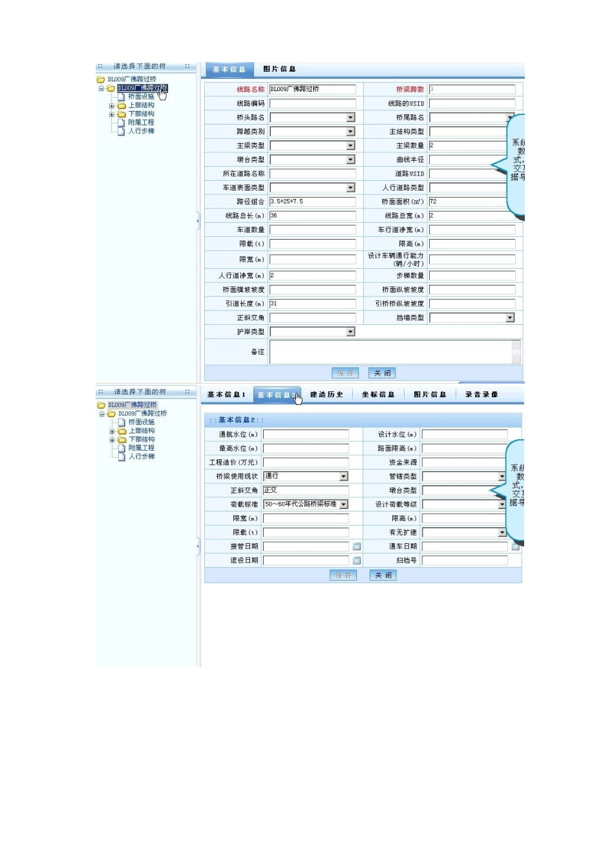Click 关闭 button in the 基本信息2 form

[x=383, y=575]
